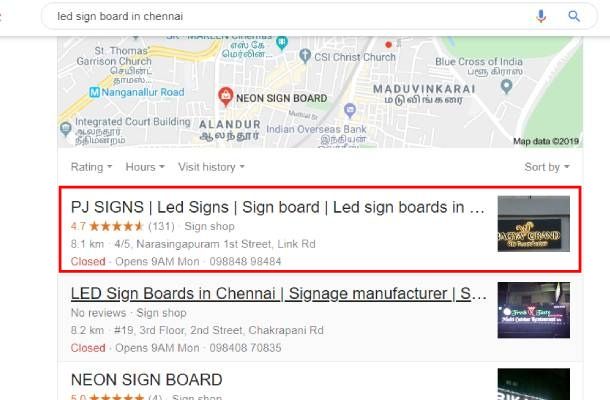Open the Sort by dropdown
Image resolution: width=610 pixels, height=400 pixels.
click(547, 167)
